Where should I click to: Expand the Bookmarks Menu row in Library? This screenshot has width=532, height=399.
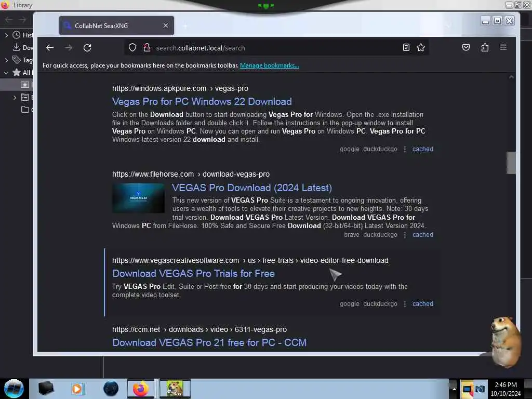(x=14, y=97)
